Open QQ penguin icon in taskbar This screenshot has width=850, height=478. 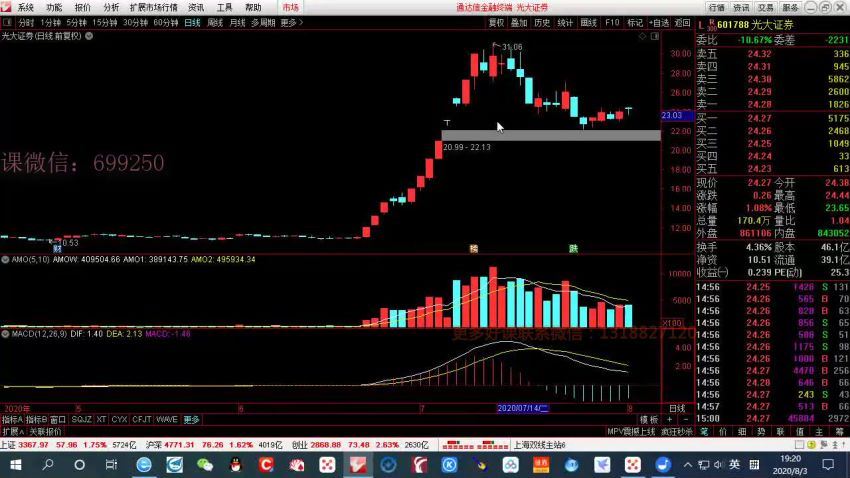pyautogui.click(x=235, y=465)
